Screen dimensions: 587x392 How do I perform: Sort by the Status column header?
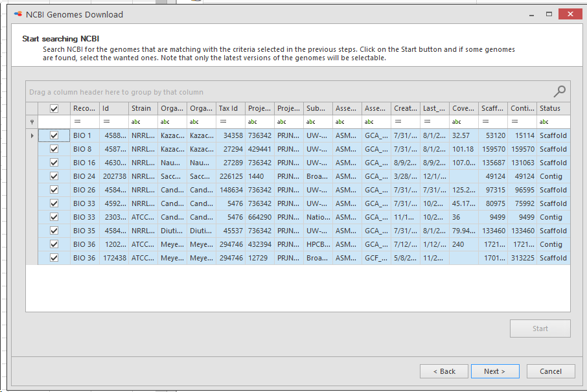[553, 109]
